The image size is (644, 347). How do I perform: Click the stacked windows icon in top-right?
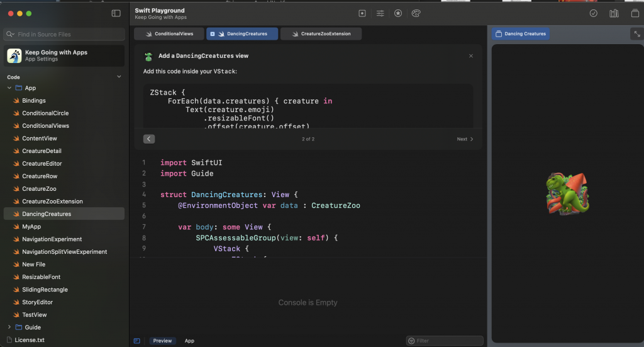tap(635, 13)
